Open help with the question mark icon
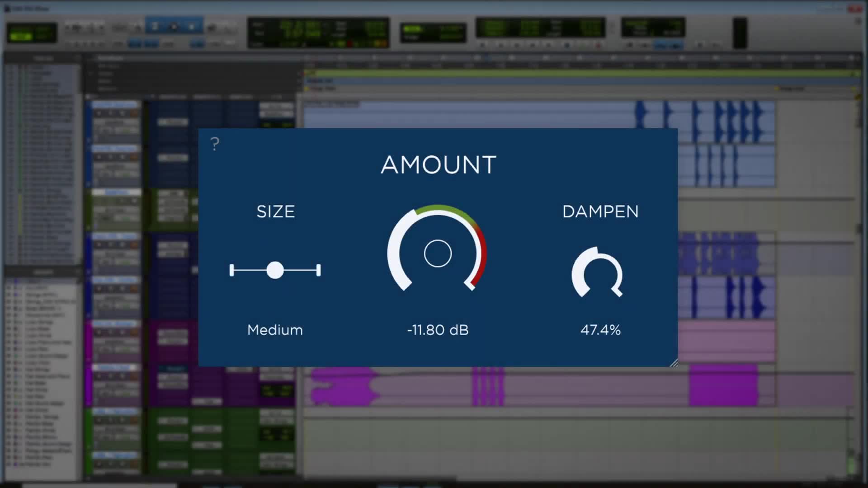The width and height of the screenshot is (868, 488). pyautogui.click(x=215, y=144)
